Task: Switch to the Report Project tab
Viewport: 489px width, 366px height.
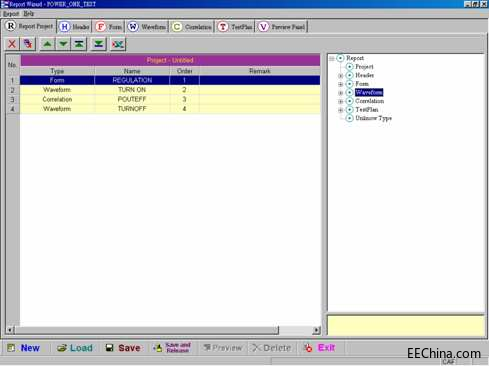Action: [29, 26]
